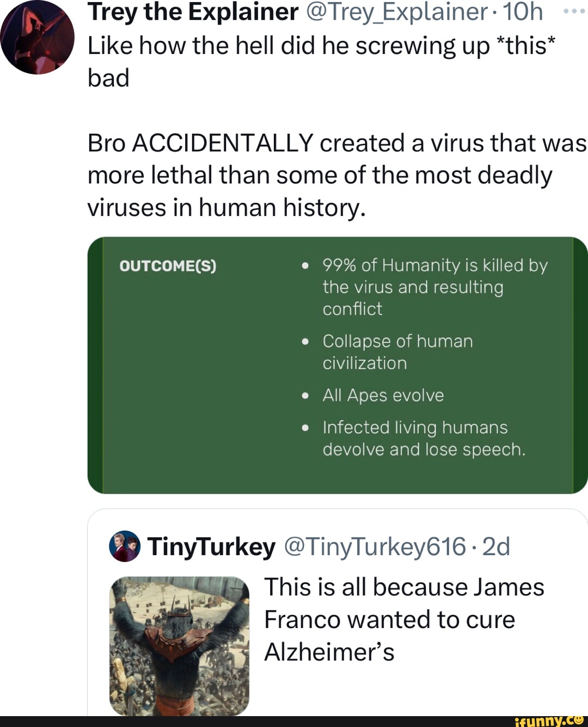Click the 10h timestamp on the tweet

point(523,12)
